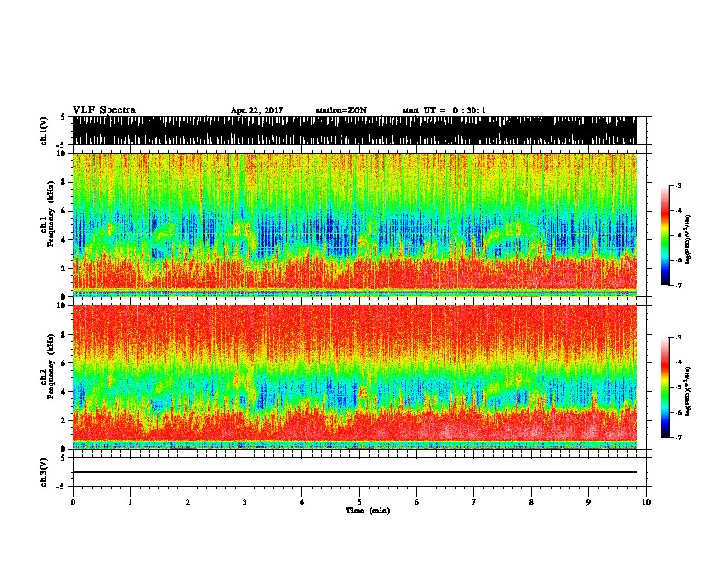Click the ch.2 colorbar log(PSD) label
Image resolution: width=728 pixels, height=563 pixels.
(x=688, y=392)
